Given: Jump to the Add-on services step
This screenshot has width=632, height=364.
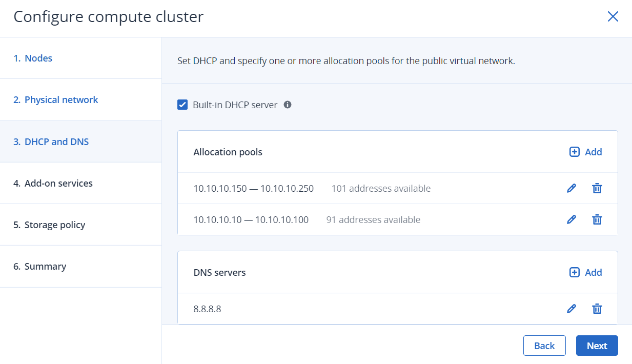Looking at the screenshot, I should click(x=81, y=183).
